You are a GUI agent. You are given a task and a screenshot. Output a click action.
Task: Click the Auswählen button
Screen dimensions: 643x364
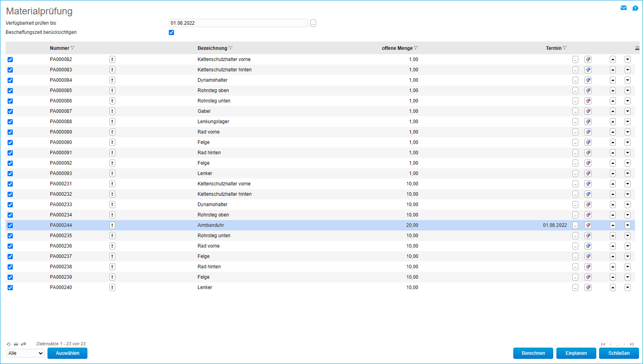coord(67,353)
